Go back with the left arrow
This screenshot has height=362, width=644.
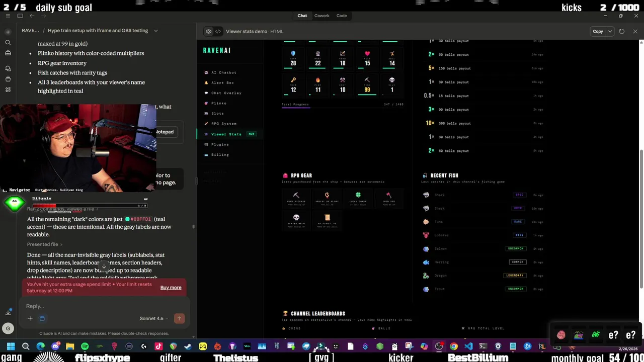coord(32,16)
